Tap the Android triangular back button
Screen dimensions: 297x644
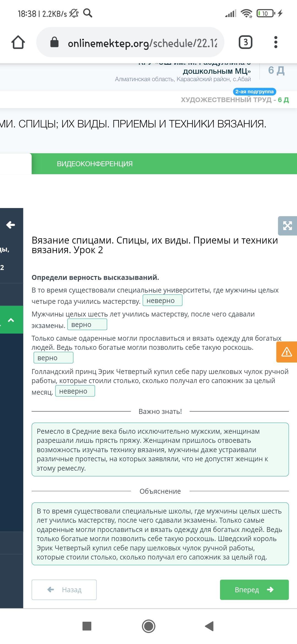(210, 626)
